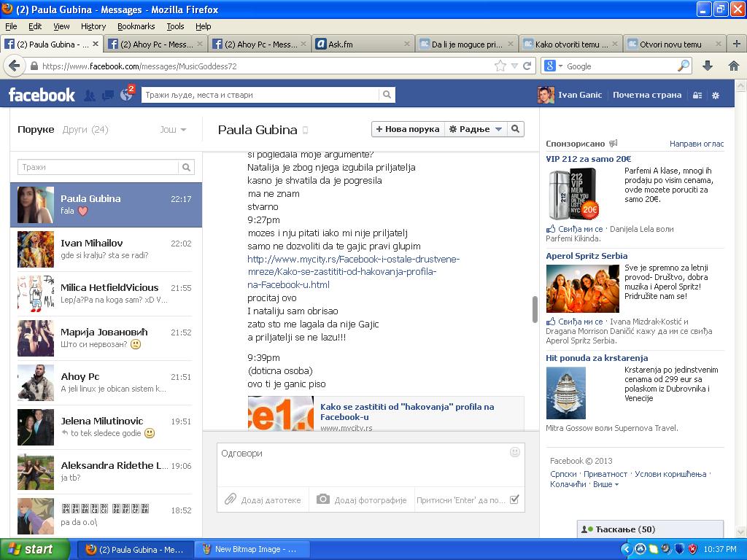747x560 pixels.
Task: Click Facebook search people input field
Action: click(260, 95)
